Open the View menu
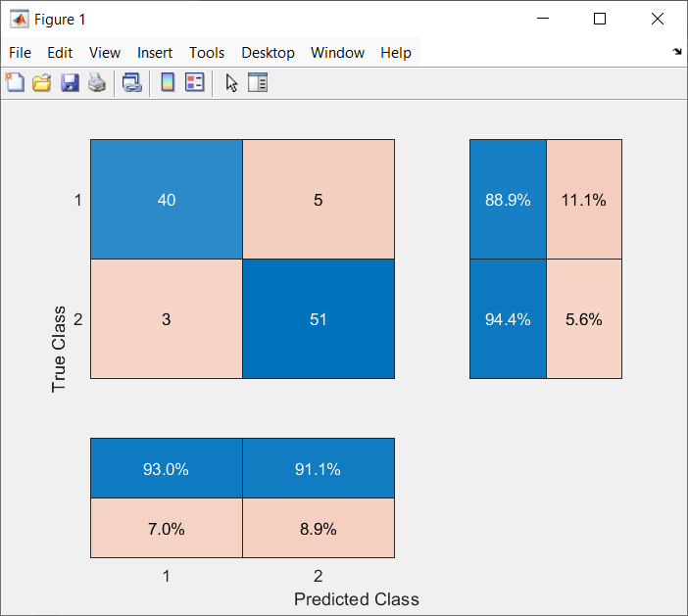Screen dimensions: 688x616 coord(105,53)
